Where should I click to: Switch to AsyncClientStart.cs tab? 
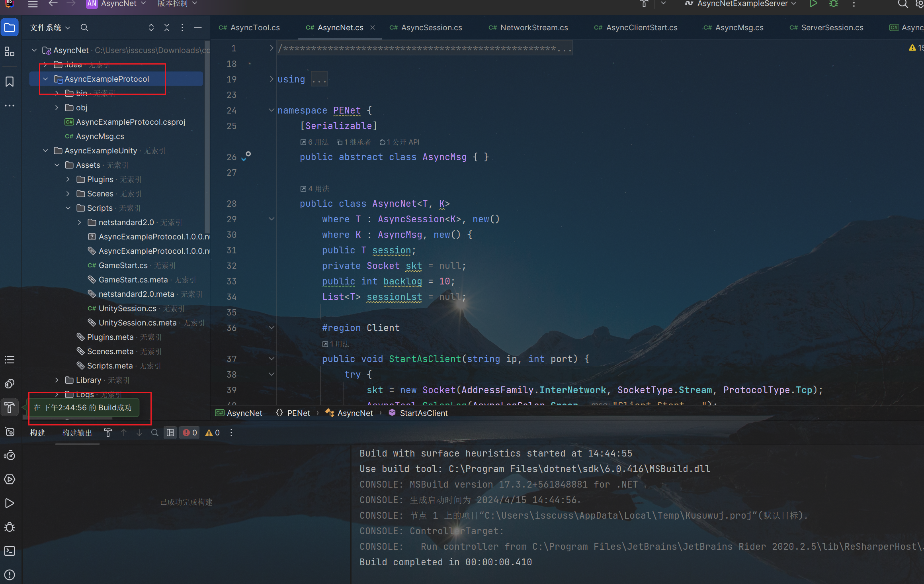coord(636,27)
